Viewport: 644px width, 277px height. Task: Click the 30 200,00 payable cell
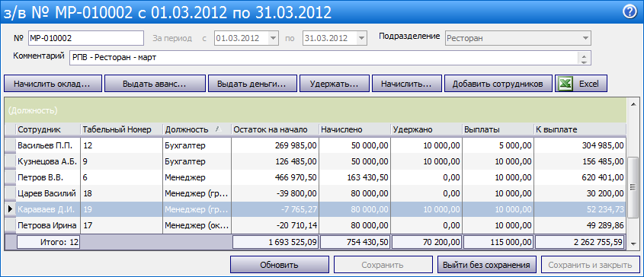click(x=580, y=193)
